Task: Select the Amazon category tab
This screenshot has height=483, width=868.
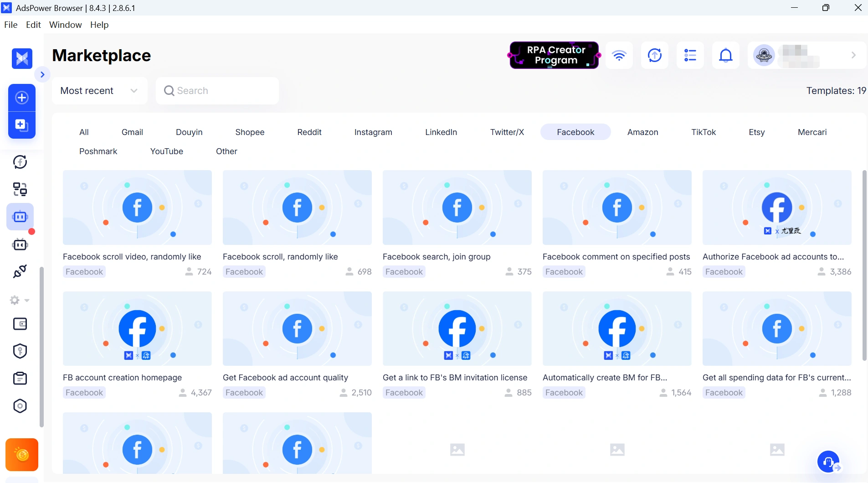Action: coord(642,132)
